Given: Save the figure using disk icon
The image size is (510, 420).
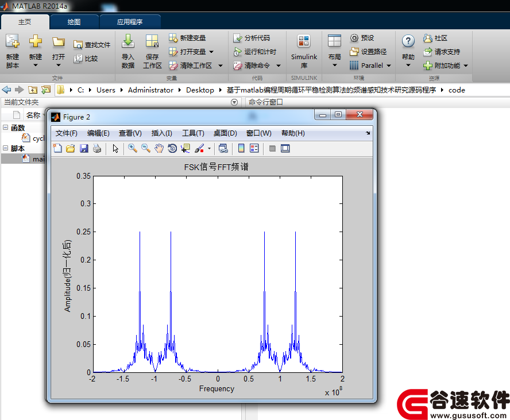Looking at the screenshot, I should click(84, 148).
